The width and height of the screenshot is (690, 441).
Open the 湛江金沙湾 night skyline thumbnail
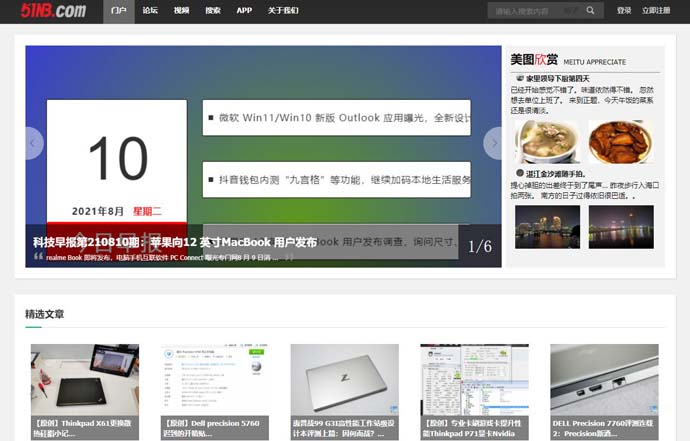pyautogui.click(x=547, y=226)
